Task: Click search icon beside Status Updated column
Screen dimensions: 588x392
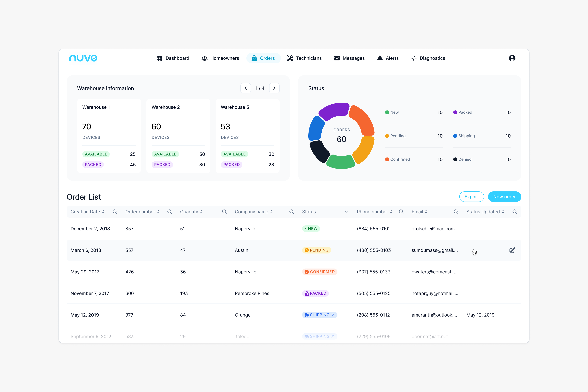Action: (x=514, y=212)
